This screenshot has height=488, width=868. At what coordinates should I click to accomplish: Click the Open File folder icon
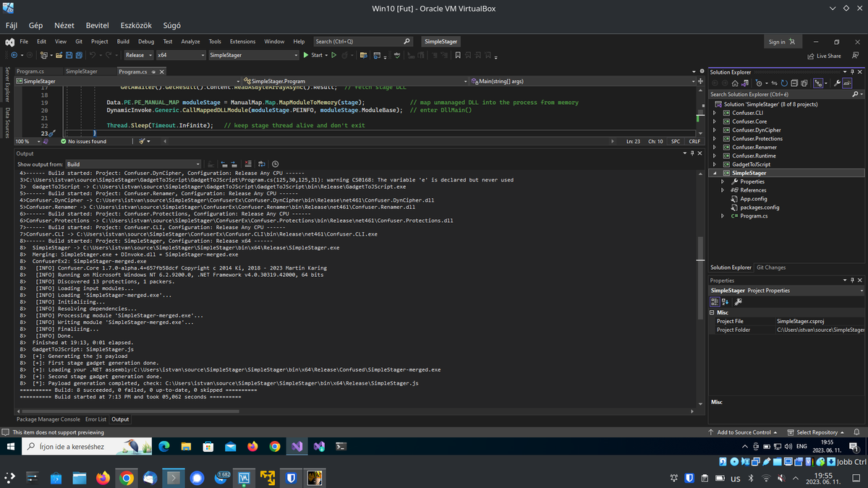pos(59,55)
